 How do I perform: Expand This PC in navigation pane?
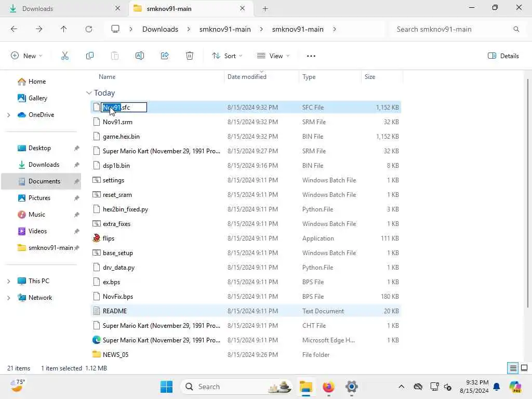[9, 281]
